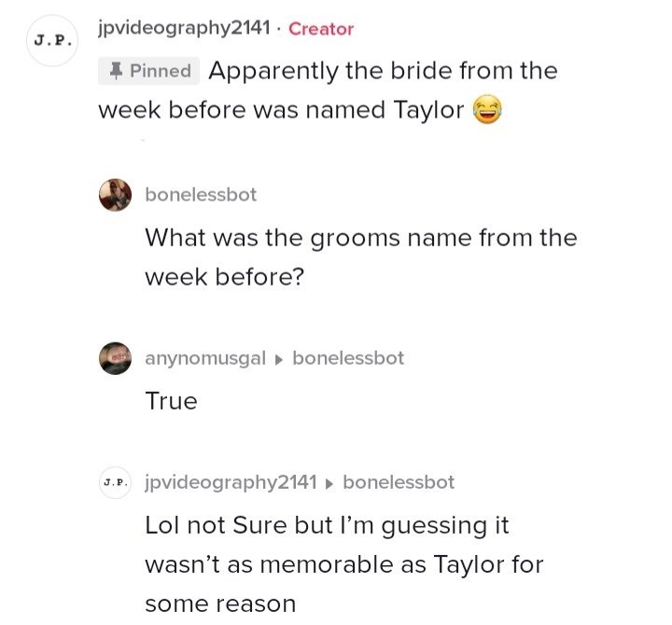Click the bonelessbot mention in anynomusgal's reply
The height and width of the screenshot is (625, 672).
348,358
